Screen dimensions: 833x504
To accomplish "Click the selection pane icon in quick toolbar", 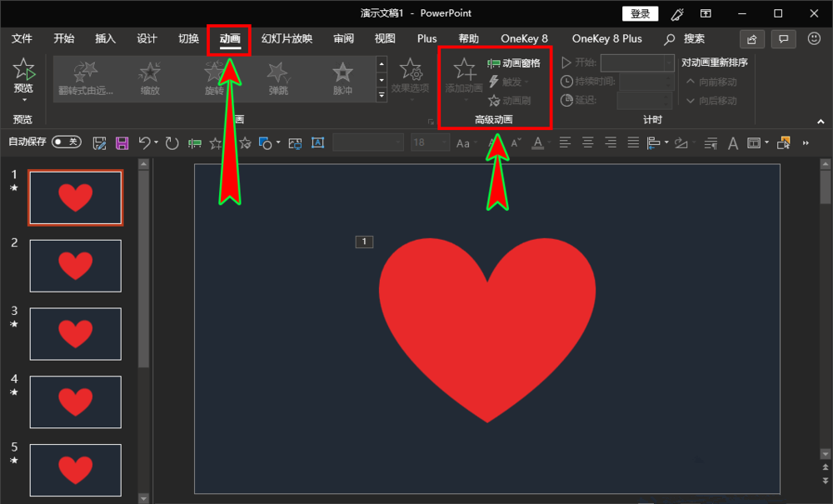I will point(783,142).
